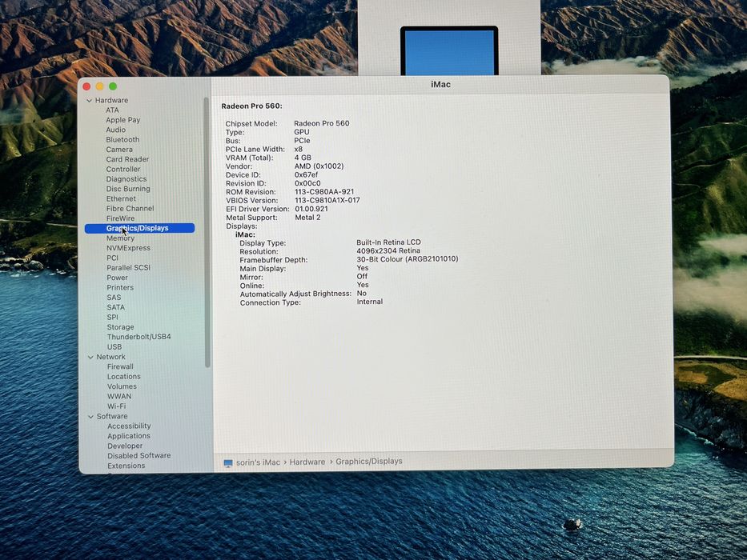Click ROM Revision value 113-C980AA-921

click(324, 192)
